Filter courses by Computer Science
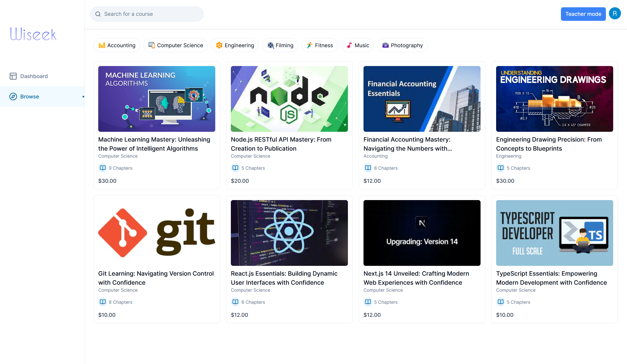 pyautogui.click(x=175, y=45)
